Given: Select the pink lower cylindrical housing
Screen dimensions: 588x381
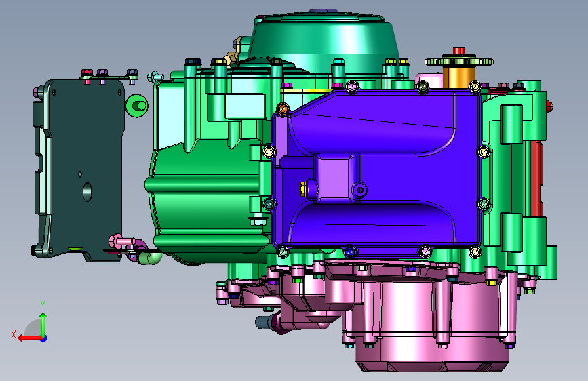Looking at the screenshot, I should point(431,323).
